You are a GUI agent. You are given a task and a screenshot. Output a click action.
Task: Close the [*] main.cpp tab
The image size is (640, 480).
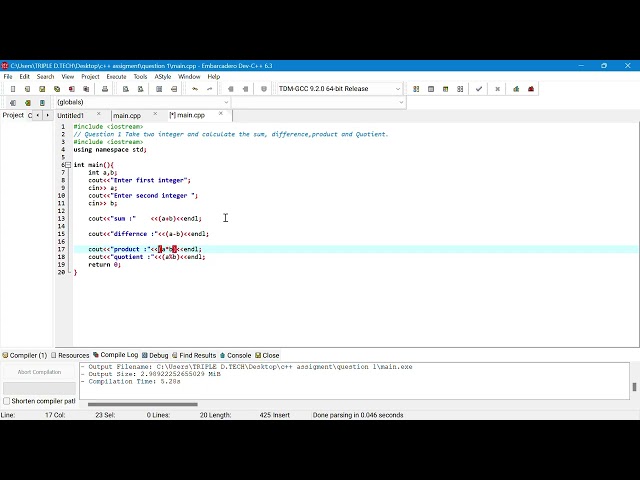tap(221, 114)
